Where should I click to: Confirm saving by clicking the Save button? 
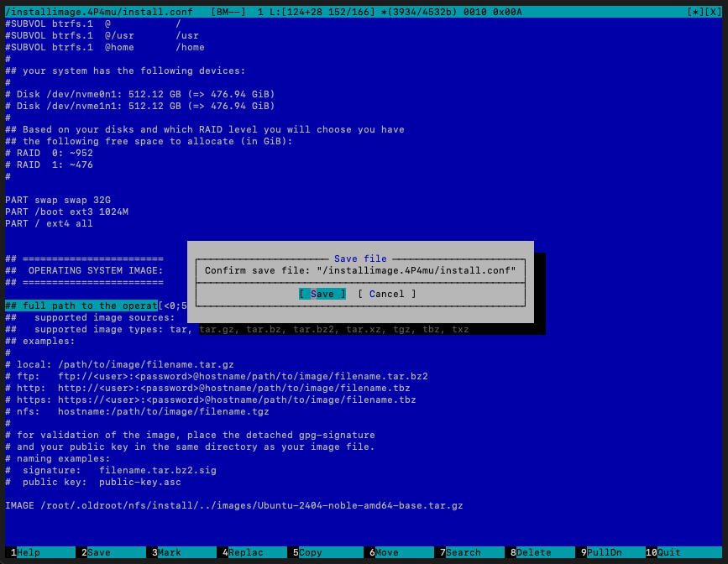[321, 294]
